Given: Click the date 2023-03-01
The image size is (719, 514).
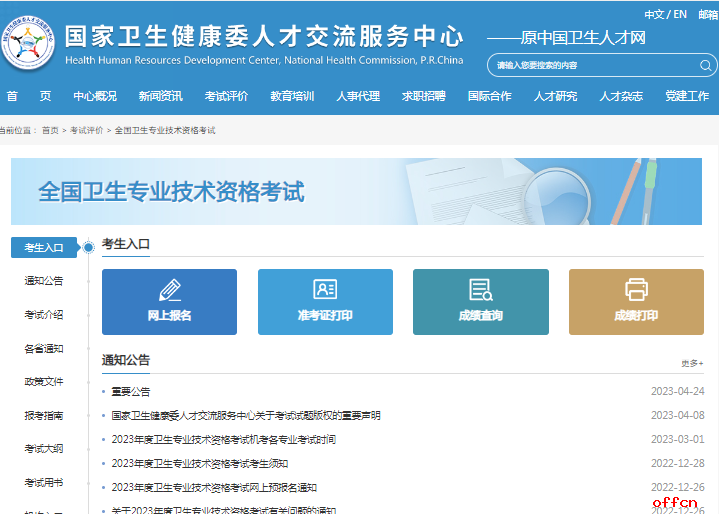Looking at the screenshot, I should click(677, 439).
